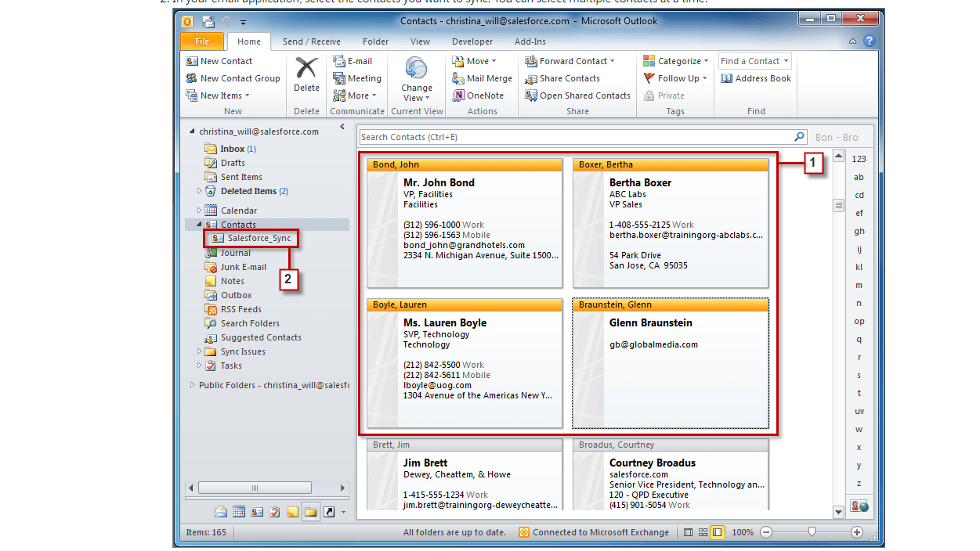Open the Follow Up flag dropdown

coord(675,78)
